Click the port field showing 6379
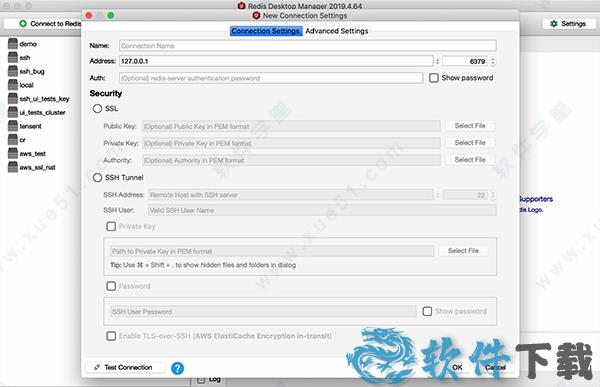Screen dimensions: 600x387 [x=465, y=61]
